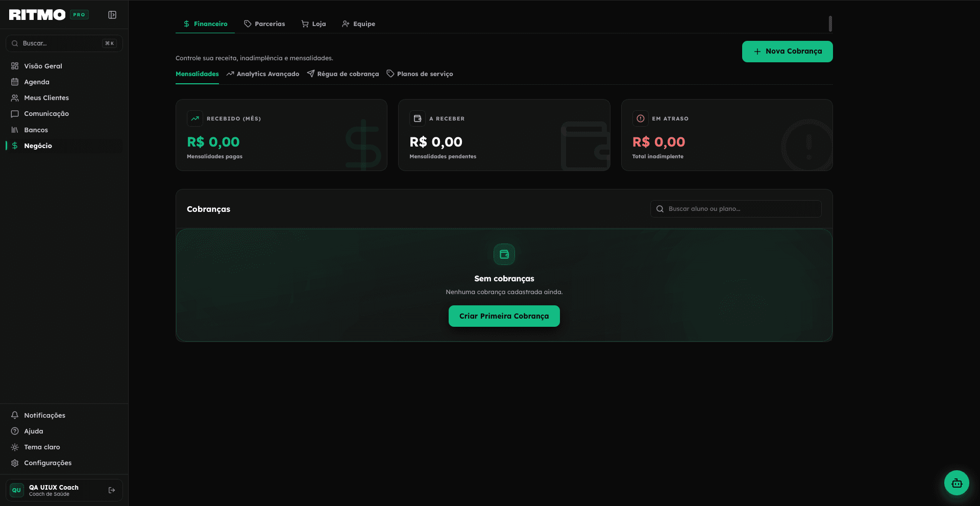Click the alert icon on Em Atraso card

(641, 118)
